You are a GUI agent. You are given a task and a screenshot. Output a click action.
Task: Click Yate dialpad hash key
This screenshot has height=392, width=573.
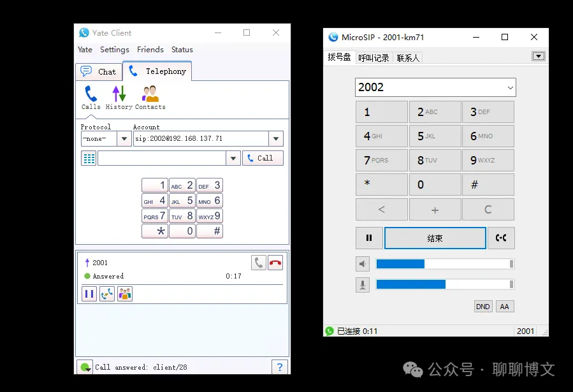210,231
